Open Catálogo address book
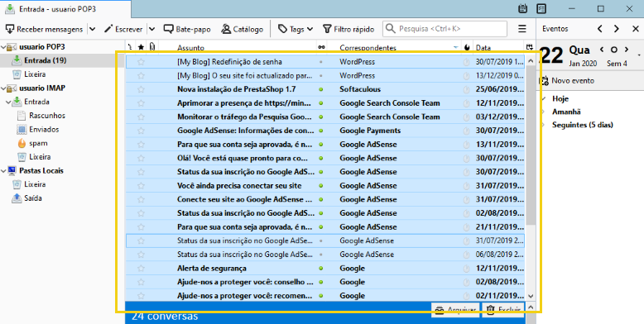This screenshot has width=644, height=324. click(x=242, y=29)
